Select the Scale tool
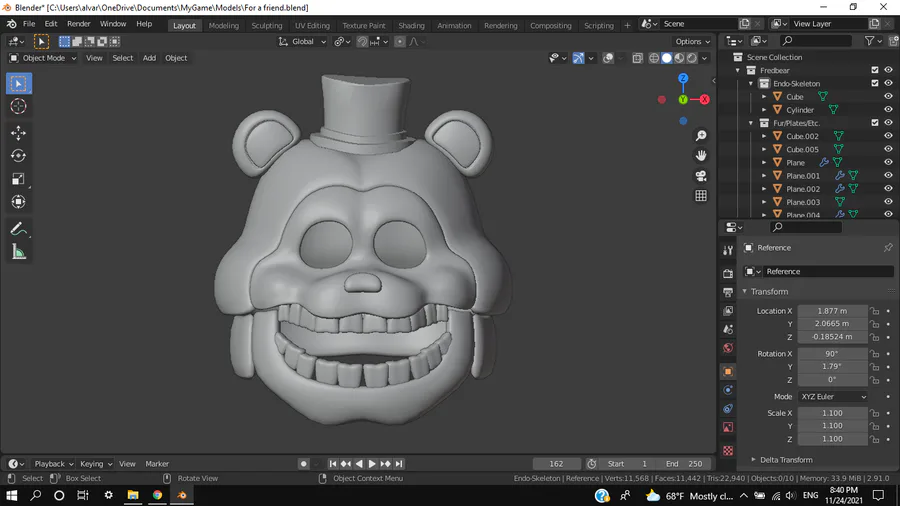 (18, 179)
